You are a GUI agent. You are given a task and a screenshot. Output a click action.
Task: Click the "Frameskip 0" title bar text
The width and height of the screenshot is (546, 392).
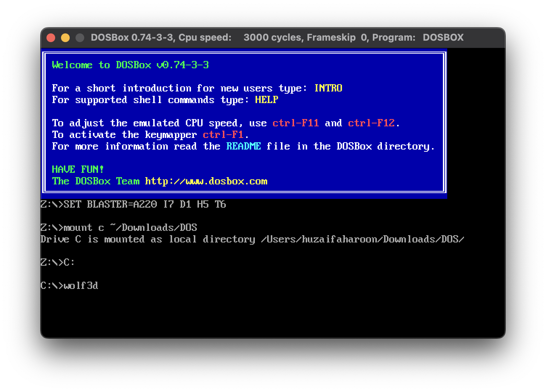click(x=337, y=37)
